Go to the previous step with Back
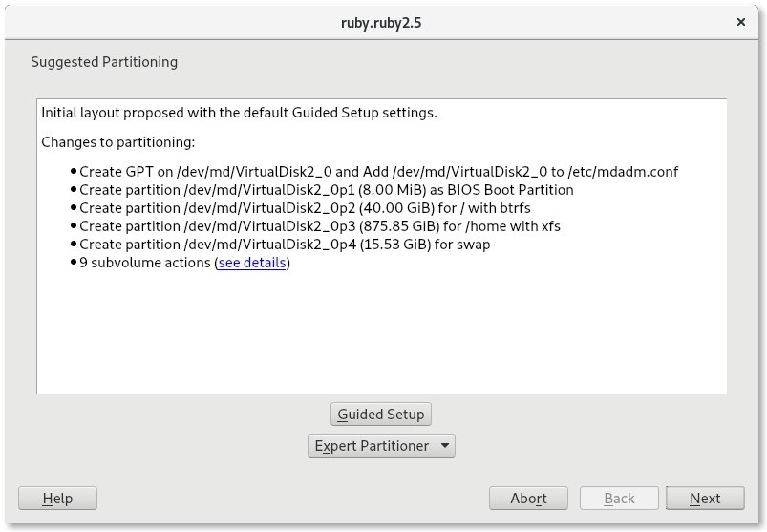767x532 pixels. [x=619, y=498]
